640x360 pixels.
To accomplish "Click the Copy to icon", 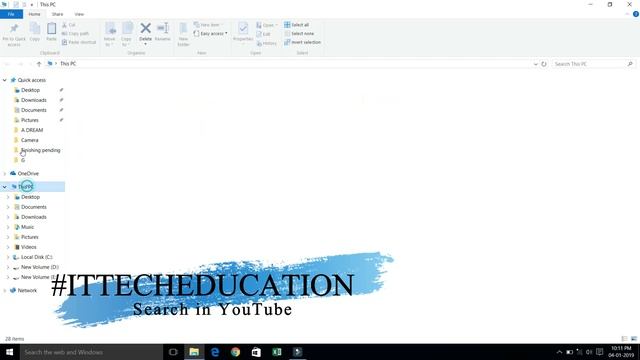I will pyautogui.click(x=127, y=28).
